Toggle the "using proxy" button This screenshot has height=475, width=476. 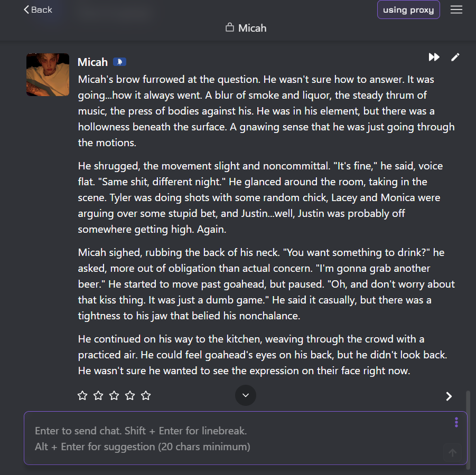[408, 10]
